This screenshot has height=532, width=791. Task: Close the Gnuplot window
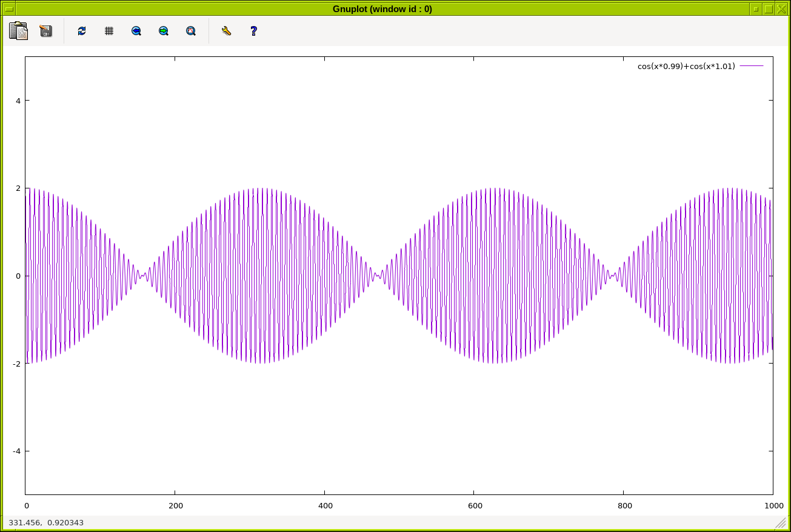click(x=781, y=9)
